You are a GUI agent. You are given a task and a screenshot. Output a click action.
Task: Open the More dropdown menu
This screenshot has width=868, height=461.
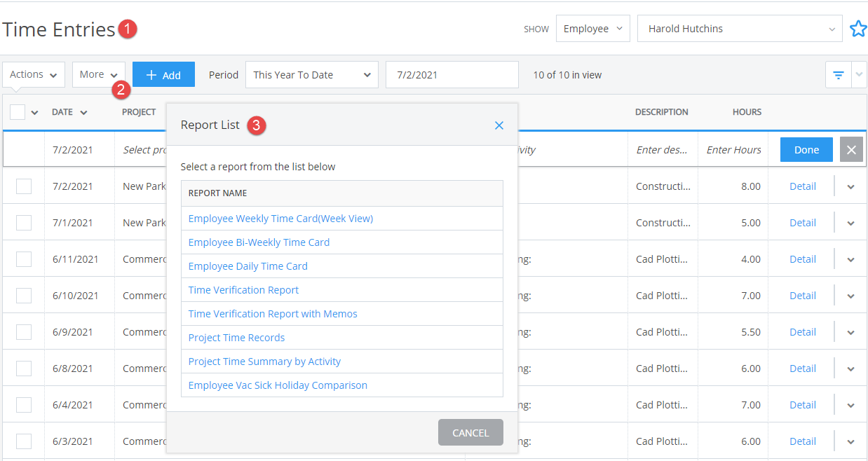coord(98,75)
